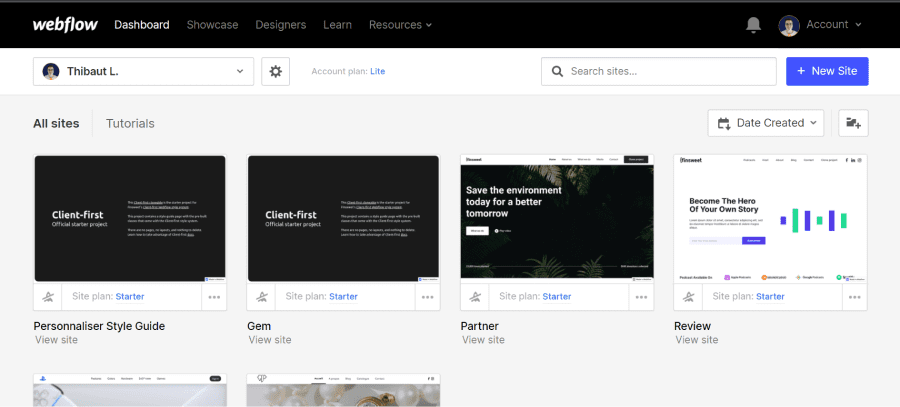The image size is (900, 407).
Task: Switch to the Tutorials tab
Action: click(x=130, y=123)
